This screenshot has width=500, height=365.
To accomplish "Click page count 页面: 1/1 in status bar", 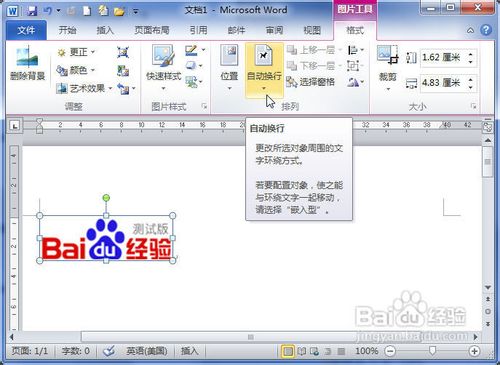I will pyautogui.click(x=30, y=351).
